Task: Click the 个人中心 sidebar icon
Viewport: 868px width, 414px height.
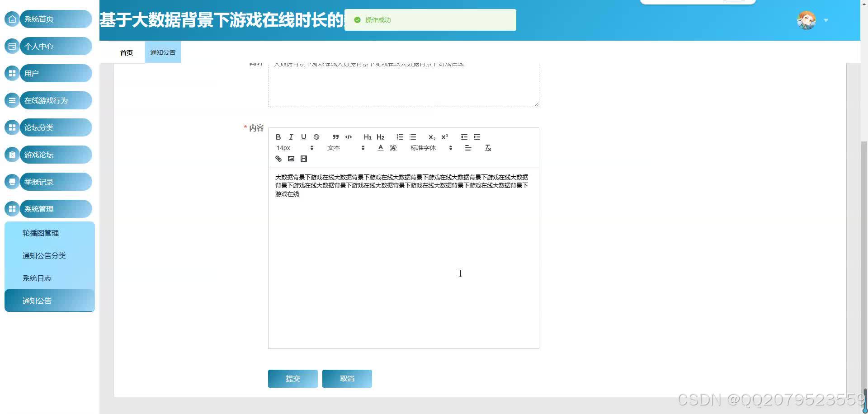Action: tap(12, 46)
